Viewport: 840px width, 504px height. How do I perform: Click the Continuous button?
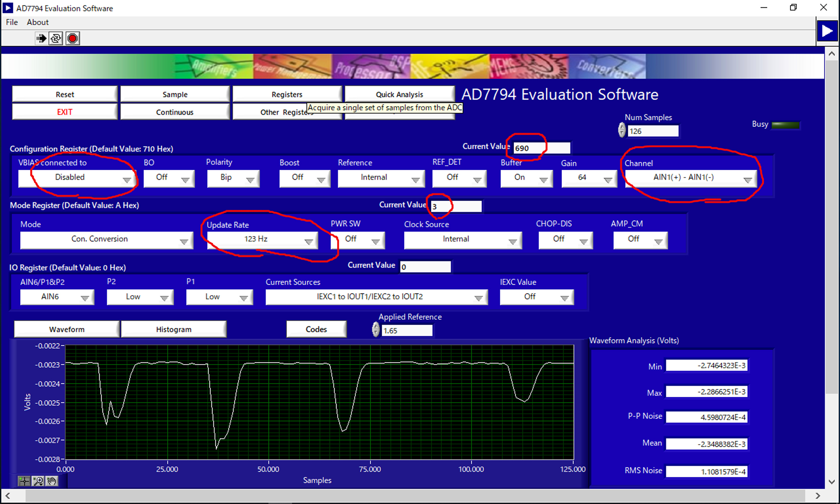pyautogui.click(x=175, y=112)
